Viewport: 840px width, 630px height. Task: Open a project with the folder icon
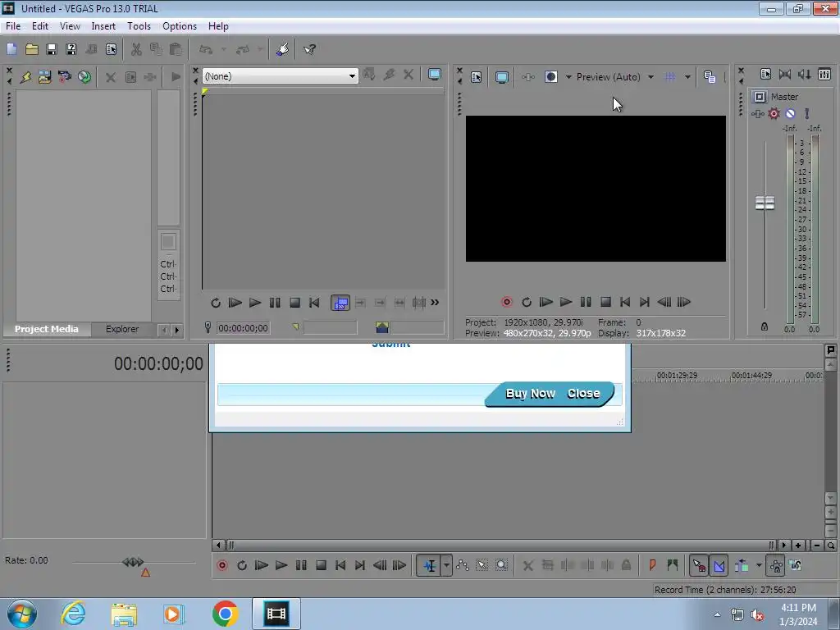32,49
